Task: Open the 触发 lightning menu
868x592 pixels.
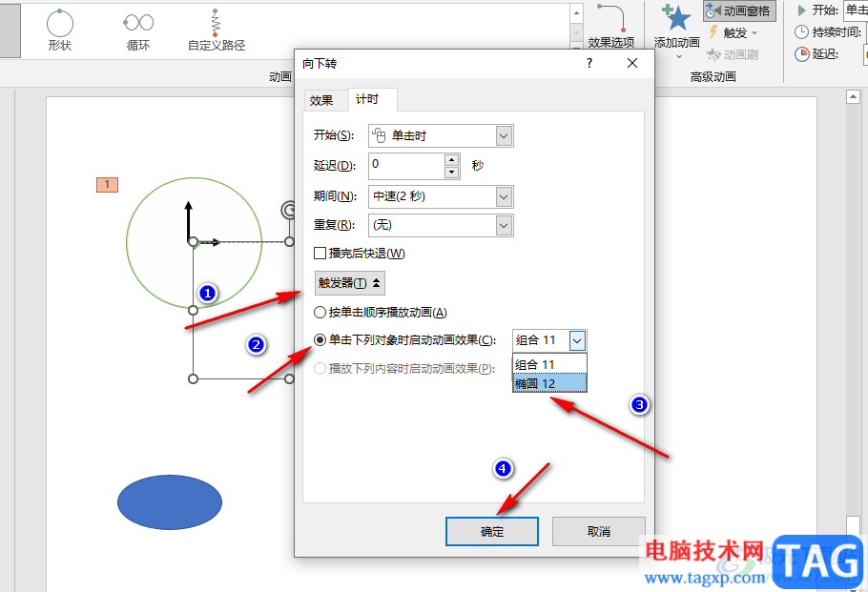Action: click(x=734, y=32)
